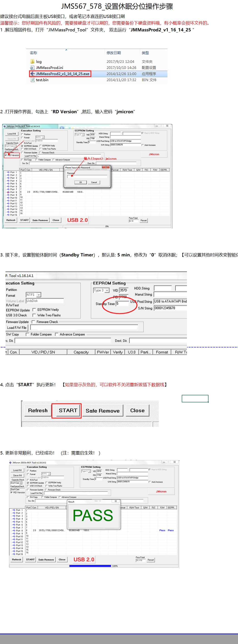Open NTFS format dropdown in PASS-result window
This screenshot has width=238, height=644.
[x=49, y=474]
